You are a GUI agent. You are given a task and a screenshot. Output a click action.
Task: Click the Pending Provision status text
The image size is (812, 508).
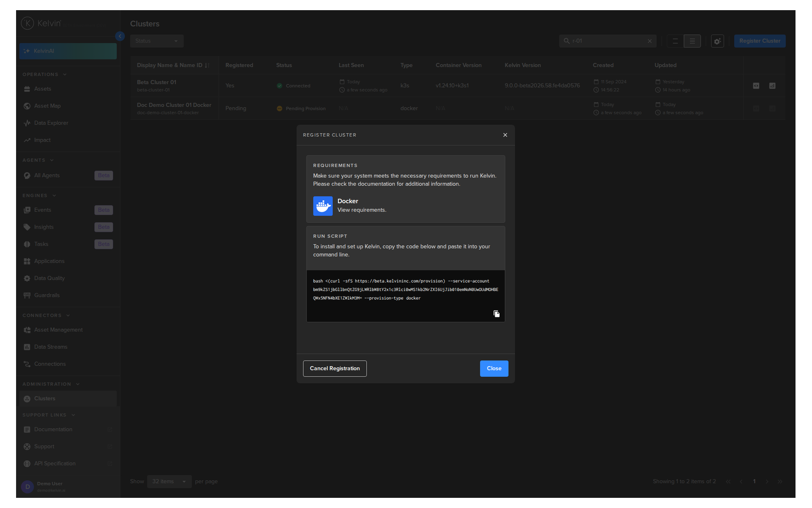[x=305, y=109]
